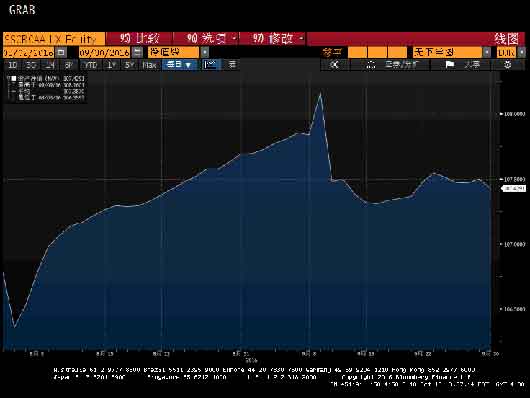This screenshot has height=398, width=530.
Task: Open the chart settings gear icon
Action: 508,64
